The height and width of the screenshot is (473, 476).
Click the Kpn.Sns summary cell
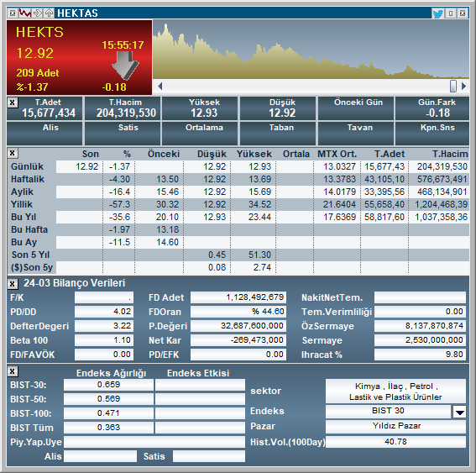point(432,134)
